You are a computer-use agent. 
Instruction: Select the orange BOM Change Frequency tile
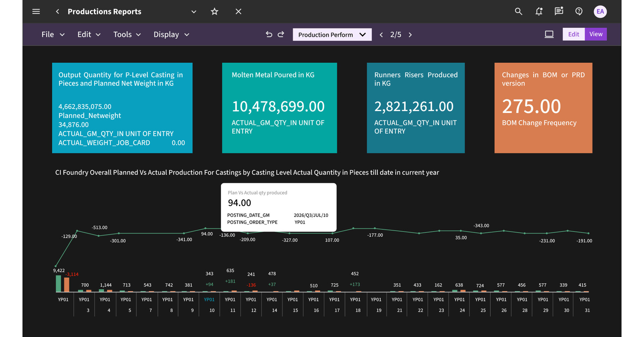pyautogui.click(x=543, y=108)
